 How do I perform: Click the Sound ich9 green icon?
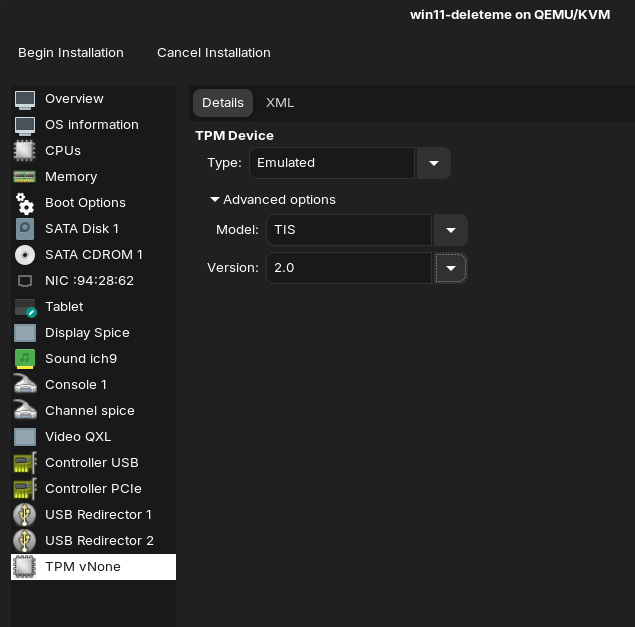click(x=25, y=359)
